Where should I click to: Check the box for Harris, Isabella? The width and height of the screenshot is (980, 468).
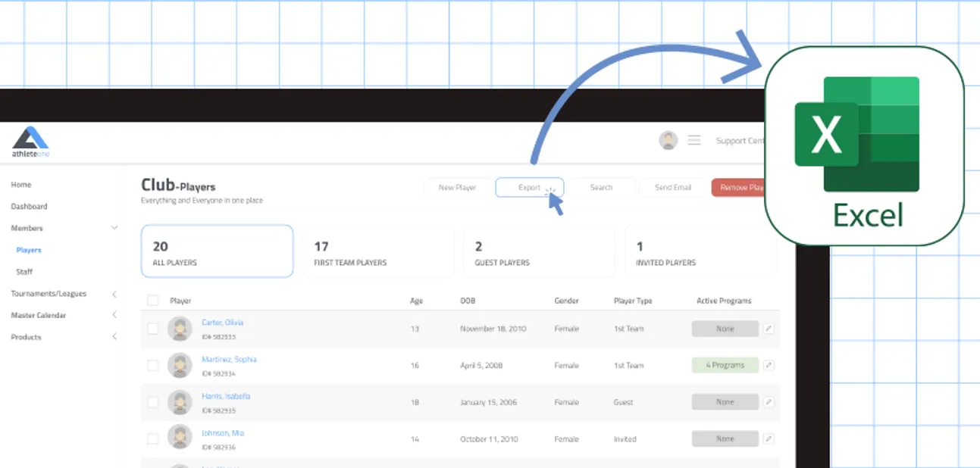point(153,402)
